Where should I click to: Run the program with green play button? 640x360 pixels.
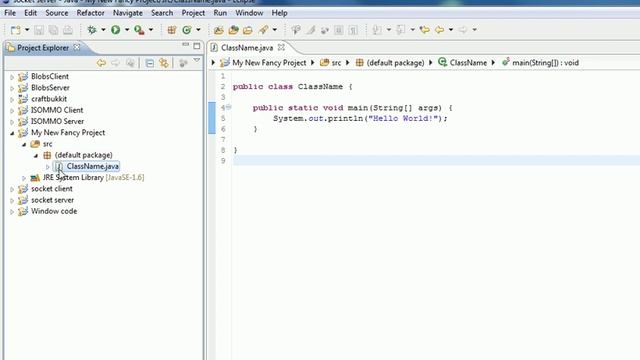[x=116, y=30]
